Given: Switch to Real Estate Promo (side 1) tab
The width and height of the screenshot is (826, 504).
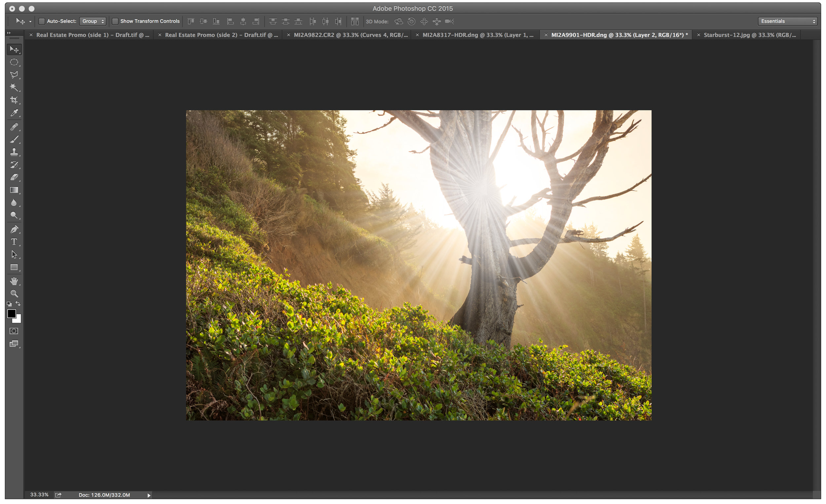Looking at the screenshot, I should 93,35.
